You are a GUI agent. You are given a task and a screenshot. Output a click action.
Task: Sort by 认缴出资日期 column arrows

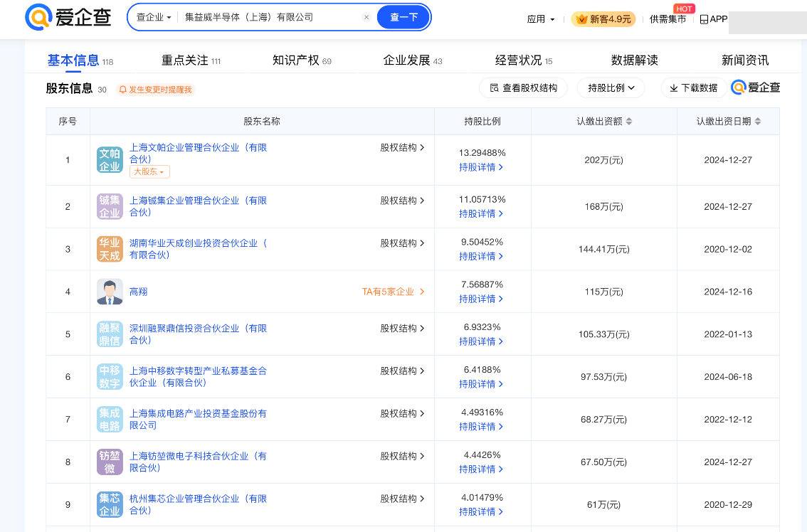tap(756, 122)
